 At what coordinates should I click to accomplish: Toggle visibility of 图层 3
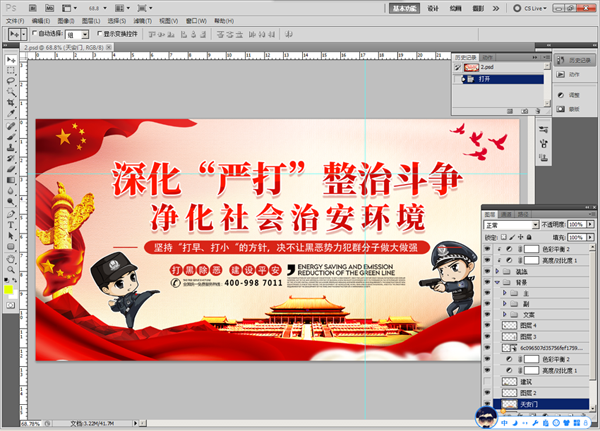[x=487, y=336]
